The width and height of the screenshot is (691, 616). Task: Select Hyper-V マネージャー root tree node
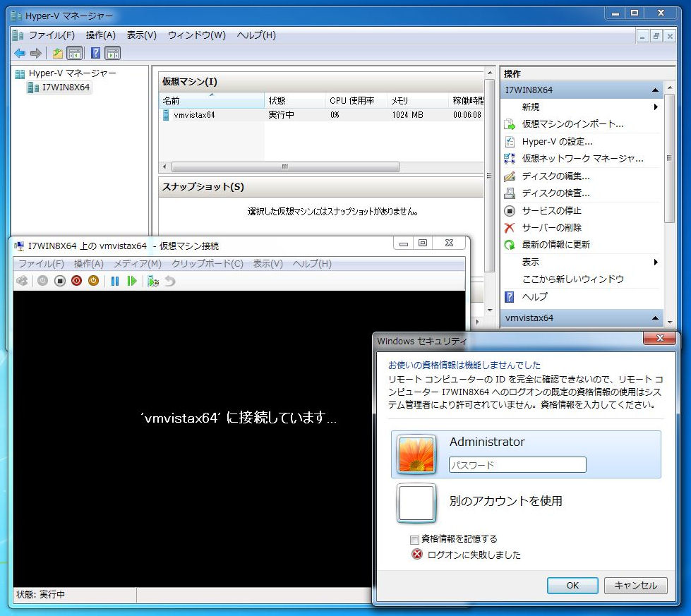click(72, 73)
